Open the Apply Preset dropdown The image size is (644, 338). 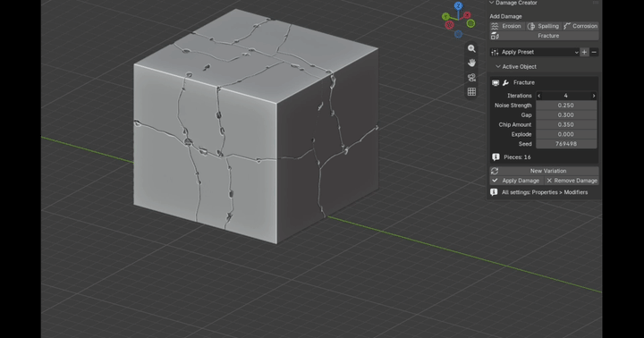[535, 52]
